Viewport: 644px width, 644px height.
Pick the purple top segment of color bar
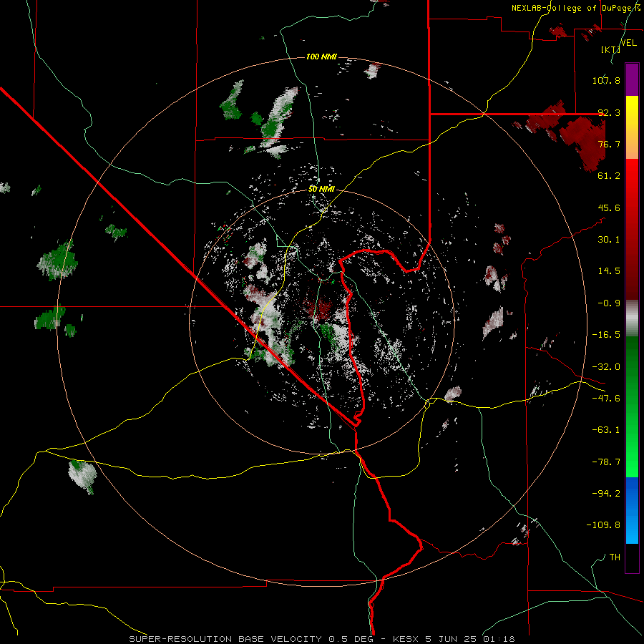pyautogui.click(x=632, y=79)
